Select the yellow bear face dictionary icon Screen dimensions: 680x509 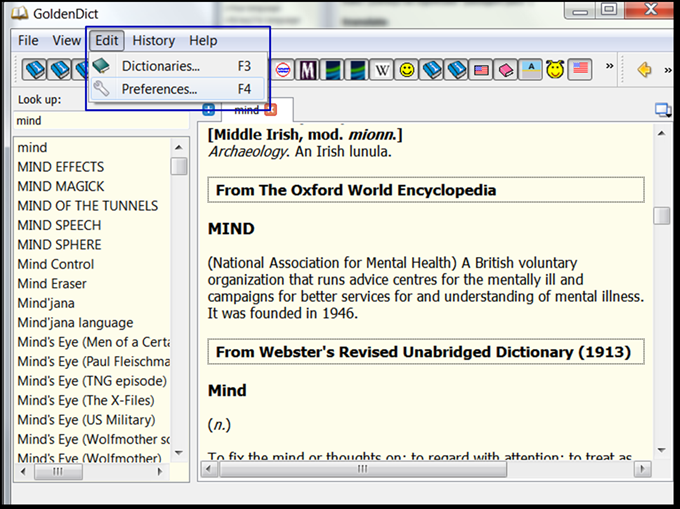click(x=556, y=70)
